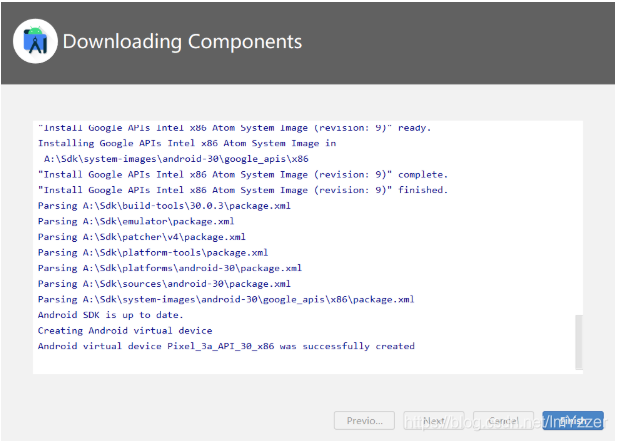This screenshot has width=618, height=441.
Task: Click the Next button
Action: point(434,421)
